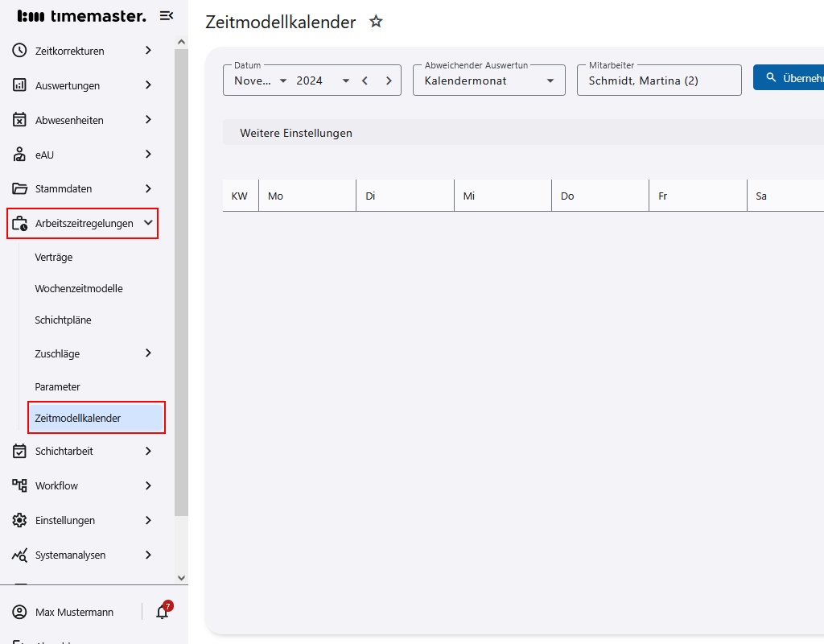This screenshot has width=824, height=644.
Task: Switch to the Verträge menu entry
Action: click(x=54, y=257)
